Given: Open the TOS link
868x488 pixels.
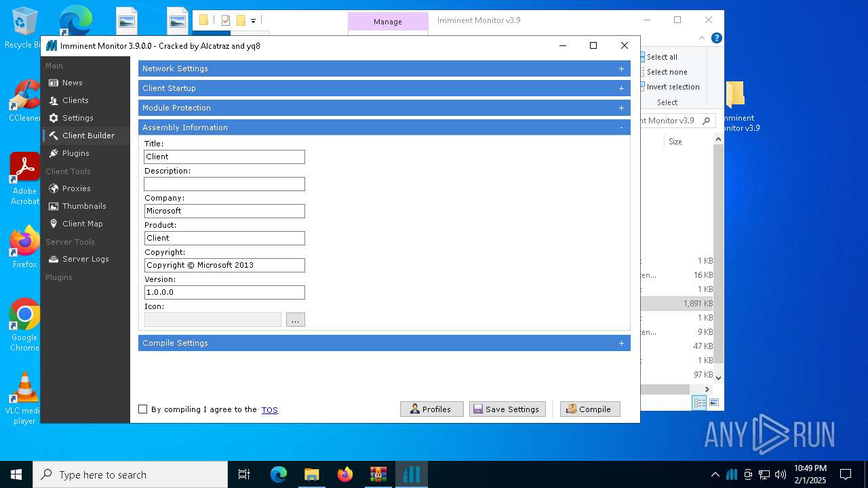Looking at the screenshot, I should [269, 409].
